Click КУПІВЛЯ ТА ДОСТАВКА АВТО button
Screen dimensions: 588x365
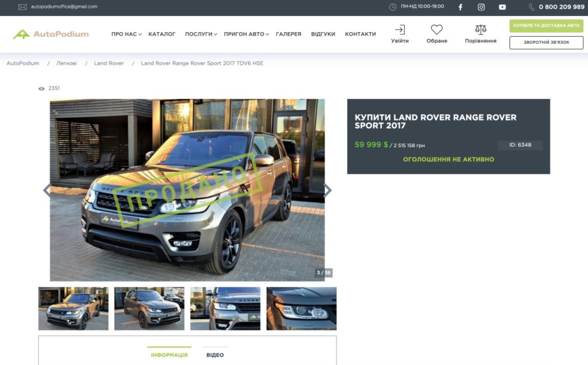[546, 26]
